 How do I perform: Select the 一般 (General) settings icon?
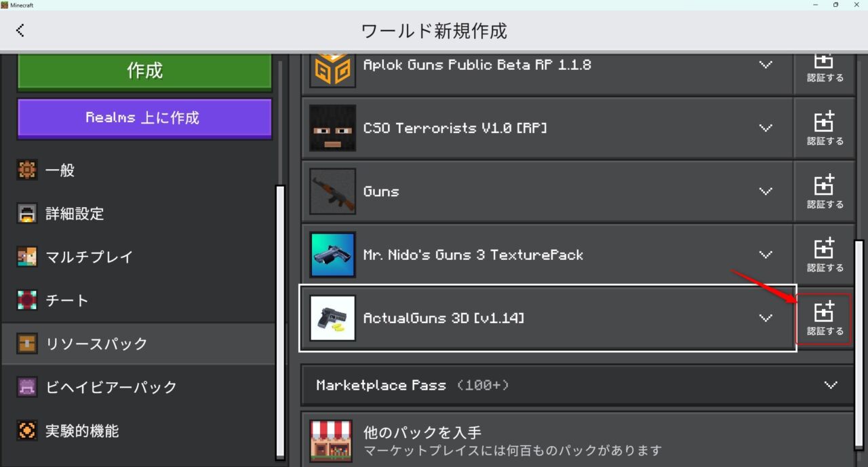27,170
